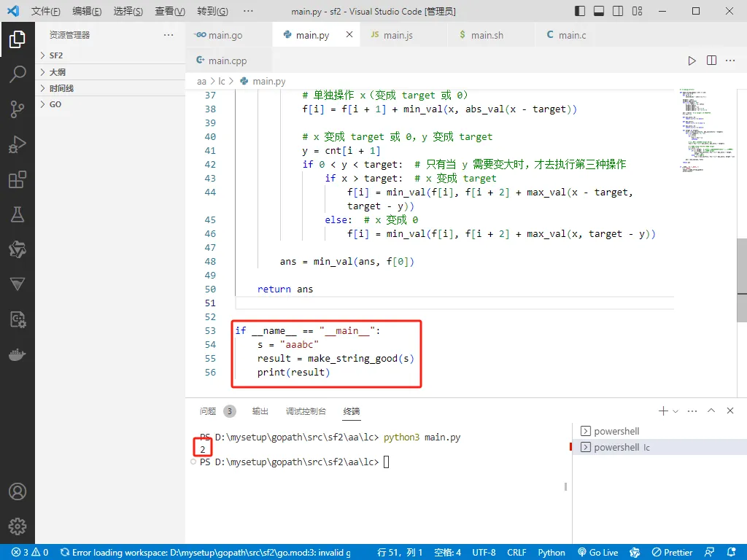Select first powershell terminal instance
The width and height of the screenshot is (747, 560).
[x=659, y=431]
